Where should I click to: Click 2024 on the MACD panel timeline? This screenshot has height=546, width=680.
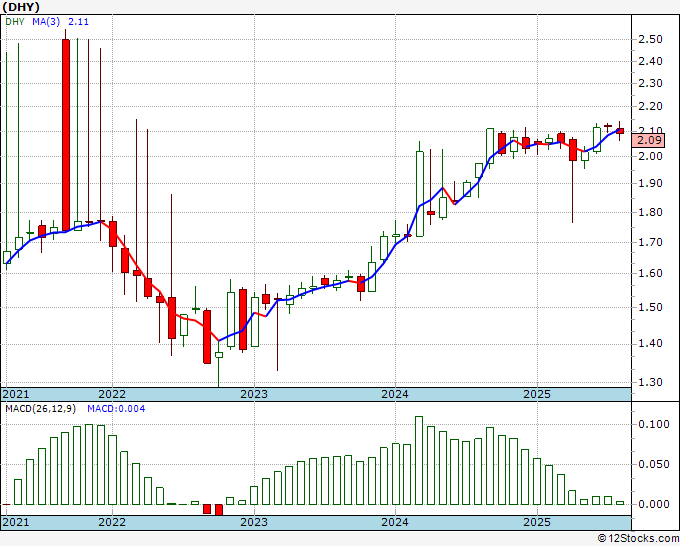pyautogui.click(x=395, y=522)
